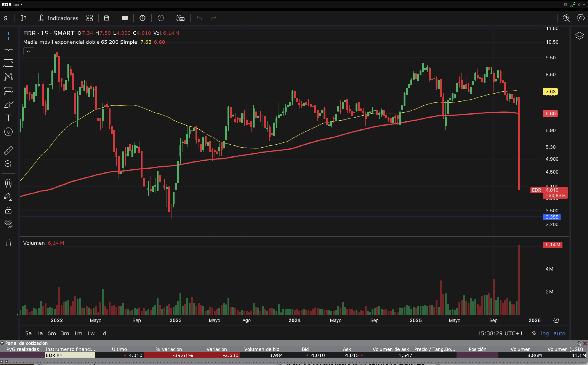Select the ruler measure tool
588x365 pixels.
click(8, 150)
